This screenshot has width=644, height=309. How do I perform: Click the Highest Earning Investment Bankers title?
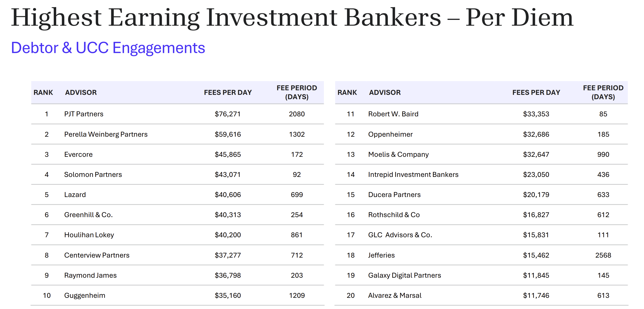tap(292, 18)
